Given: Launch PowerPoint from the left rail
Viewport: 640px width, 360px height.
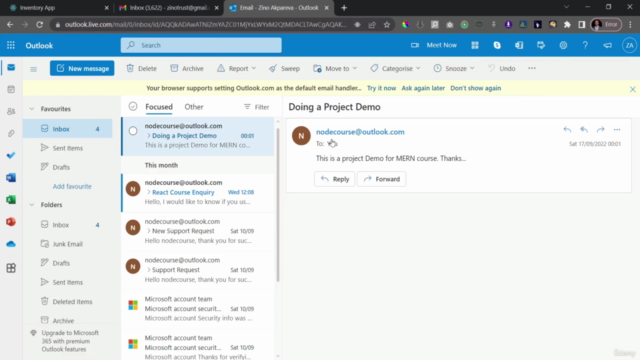Looking at the screenshot, I should pyautogui.click(x=11, y=222).
